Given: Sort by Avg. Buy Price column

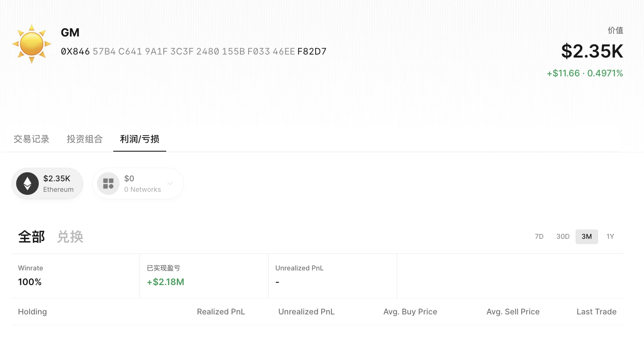Looking at the screenshot, I should 410,312.
